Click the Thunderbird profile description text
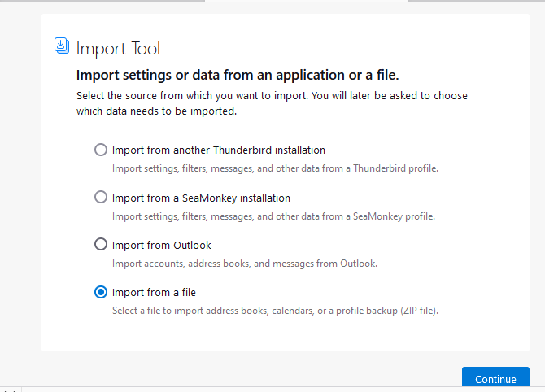This screenshot has height=392, width=545. click(275, 168)
